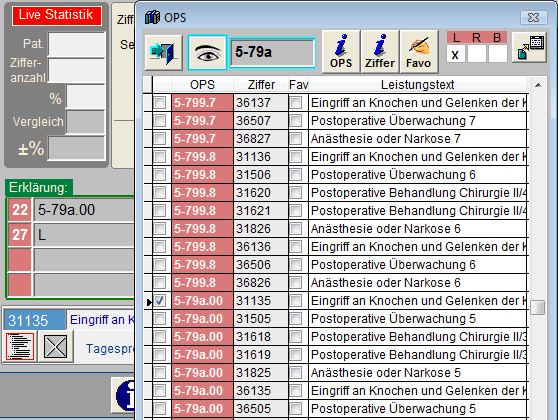Viewport: 558px width, 420px height.
Task: Click the red-bordered text lines icon
Action: click(x=20, y=346)
